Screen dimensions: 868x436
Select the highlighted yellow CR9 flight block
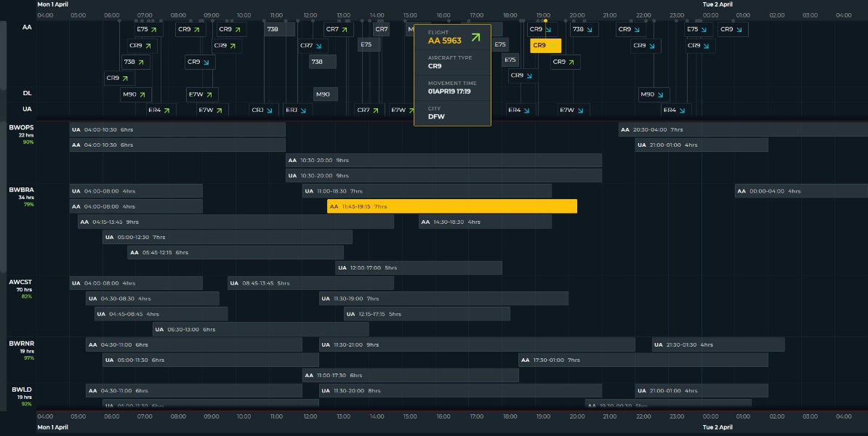545,46
